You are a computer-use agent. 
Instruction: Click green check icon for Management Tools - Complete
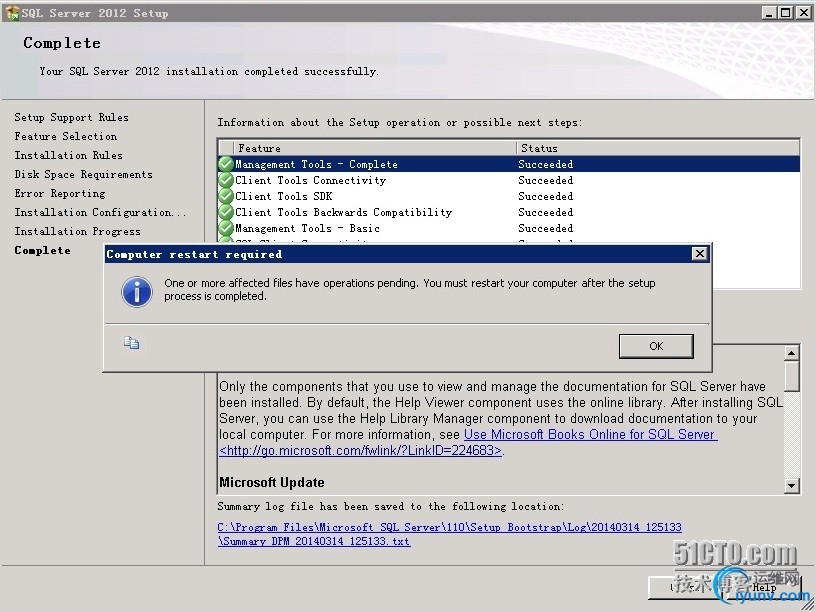226,164
